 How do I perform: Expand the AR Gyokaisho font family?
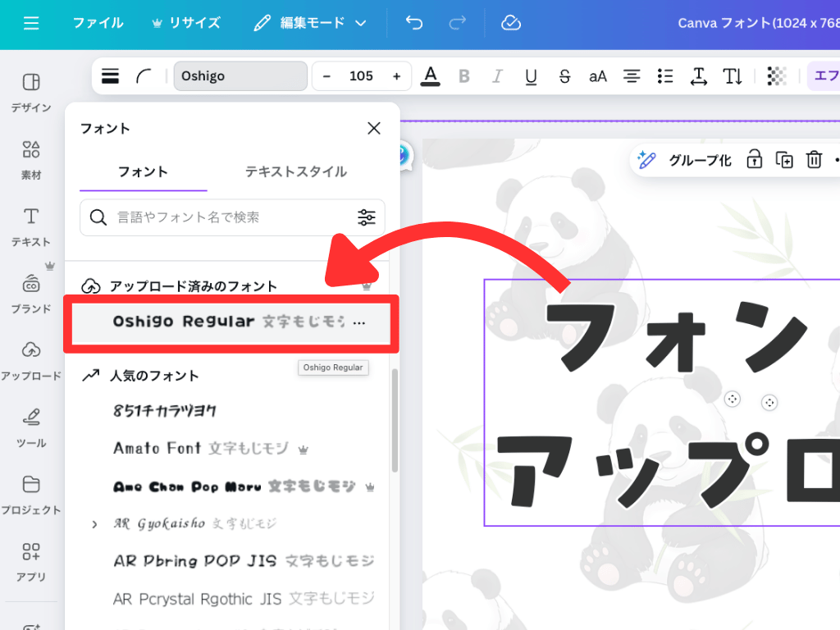[95, 523]
